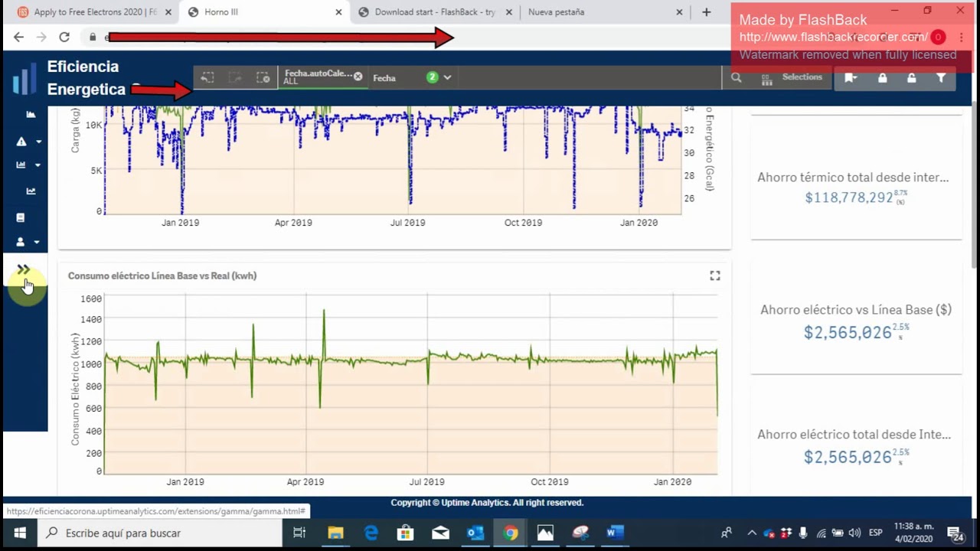The width and height of the screenshot is (980, 551).
Task: Open the volume control in system tray
Action: (854, 533)
